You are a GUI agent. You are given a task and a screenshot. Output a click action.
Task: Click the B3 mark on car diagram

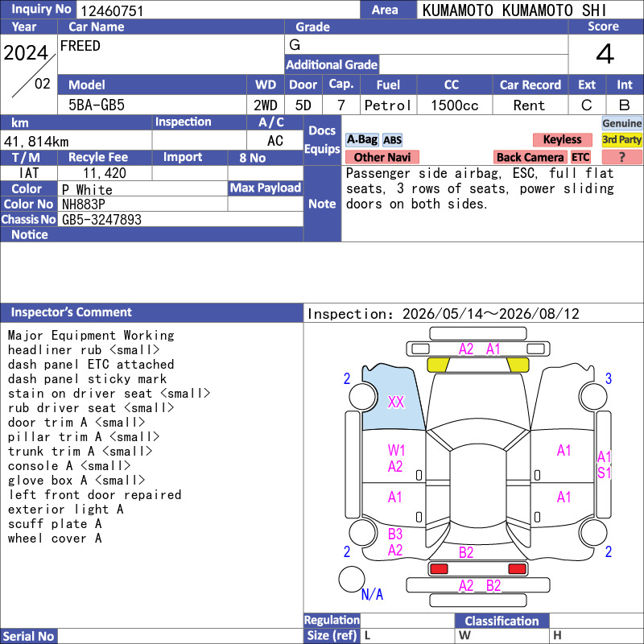point(395,535)
